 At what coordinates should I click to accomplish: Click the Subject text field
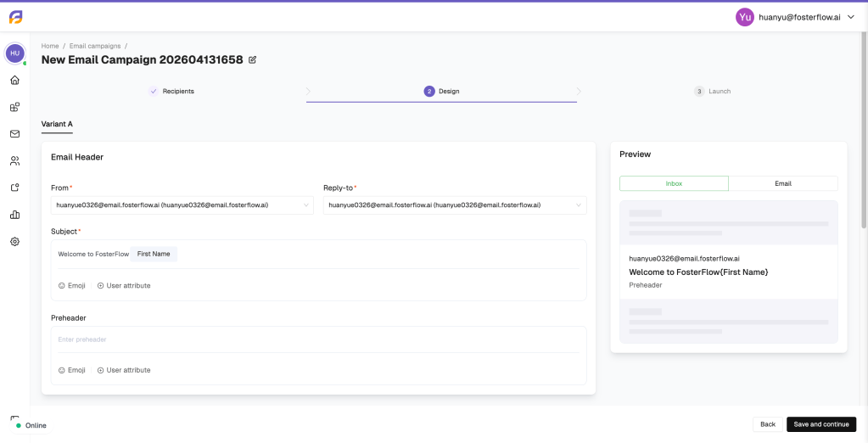click(x=318, y=254)
